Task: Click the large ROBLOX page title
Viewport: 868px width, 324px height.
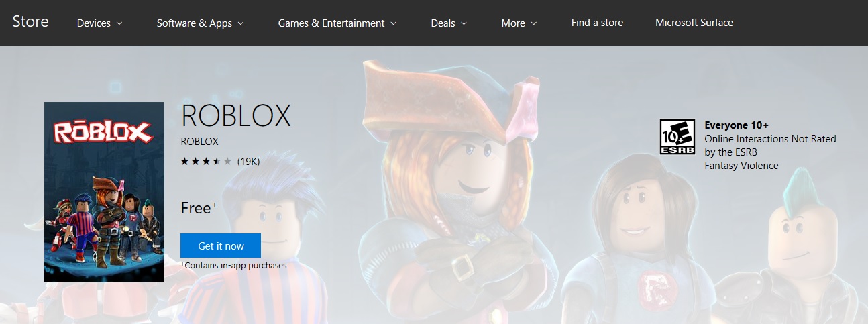Action: tap(236, 117)
